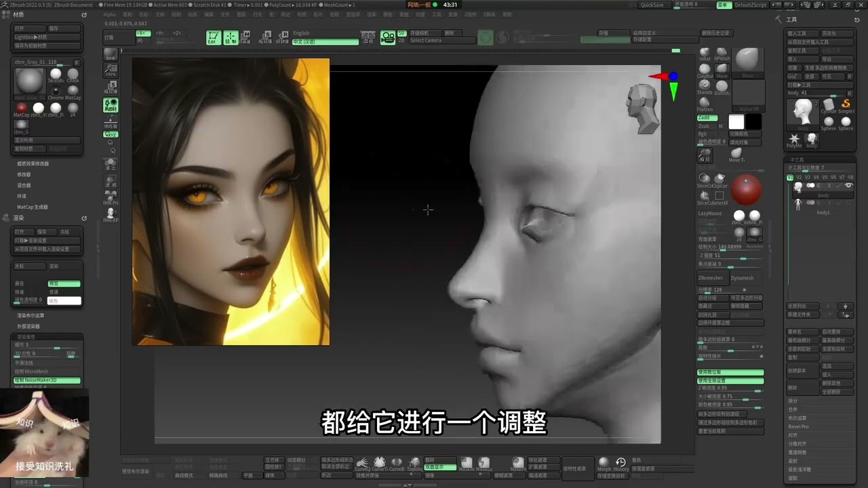Toggle >X< symmetry axis
Image resolution: width=868 pixels, height=488 pixels.
click(143, 33)
